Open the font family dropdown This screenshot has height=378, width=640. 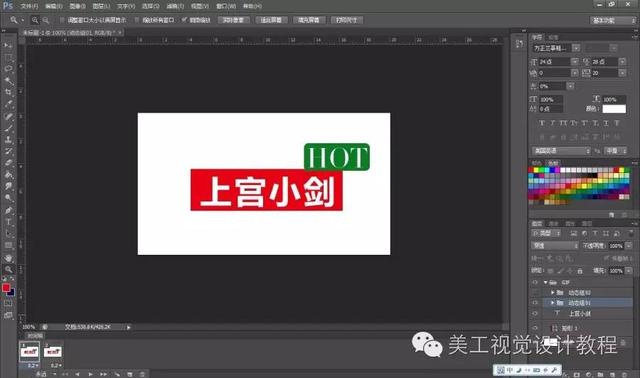tap(576, 48)
